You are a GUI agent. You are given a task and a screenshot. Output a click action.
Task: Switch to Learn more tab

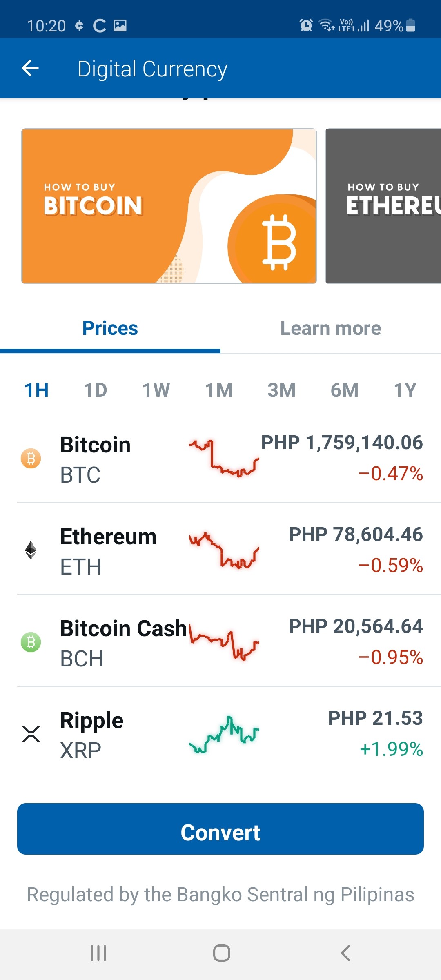pyautogui.click(x=331, y=329)
